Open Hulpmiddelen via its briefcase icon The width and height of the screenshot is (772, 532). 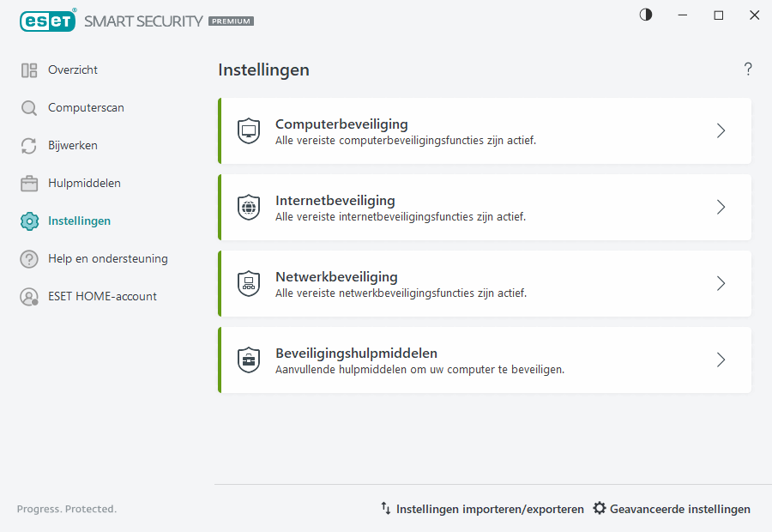[x=28, y=183]
